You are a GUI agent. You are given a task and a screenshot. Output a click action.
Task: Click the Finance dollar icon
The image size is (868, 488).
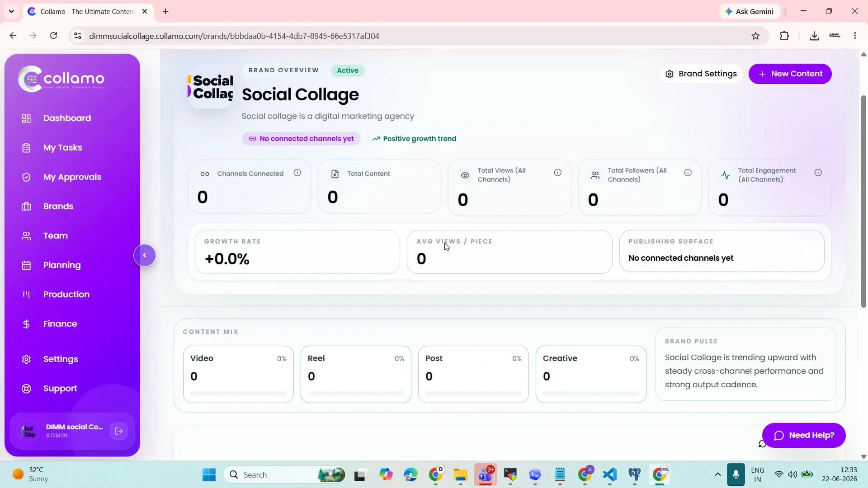click(26, 324)
